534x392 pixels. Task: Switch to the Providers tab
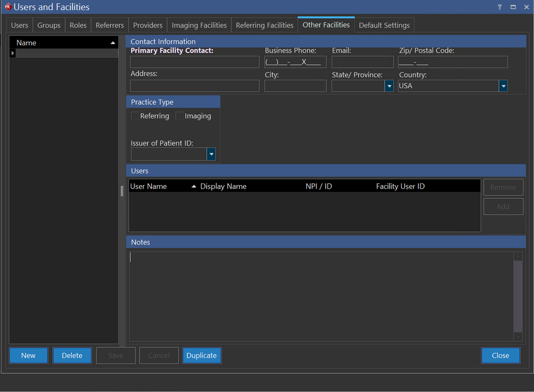point(148,25)
